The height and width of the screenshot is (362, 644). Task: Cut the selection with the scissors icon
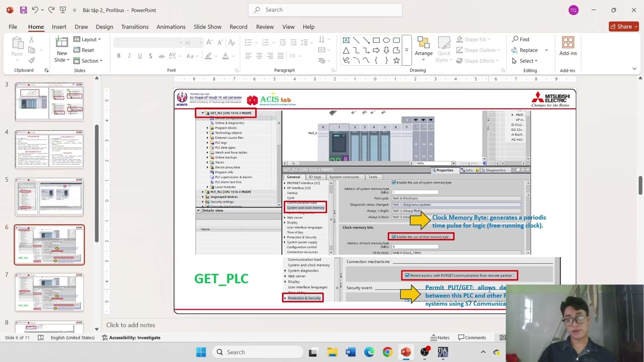click(31, 40)
